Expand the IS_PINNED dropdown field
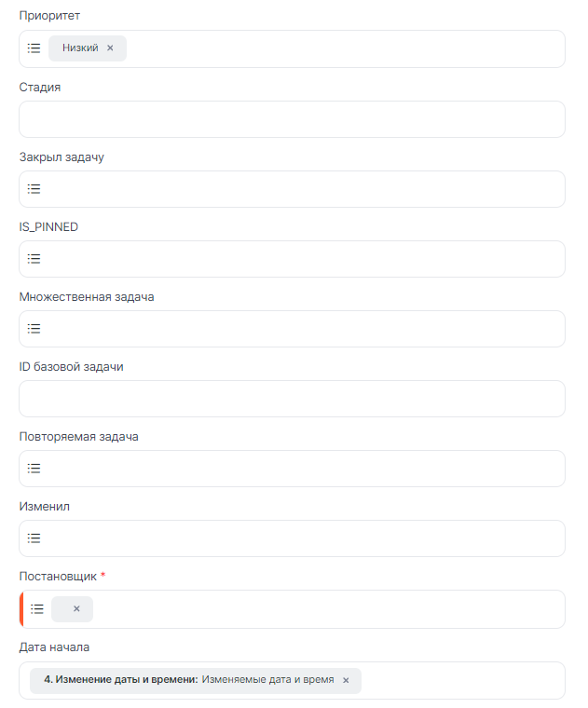Image resolution: width=588 pixels, height=708 pixels. (298, 259)
